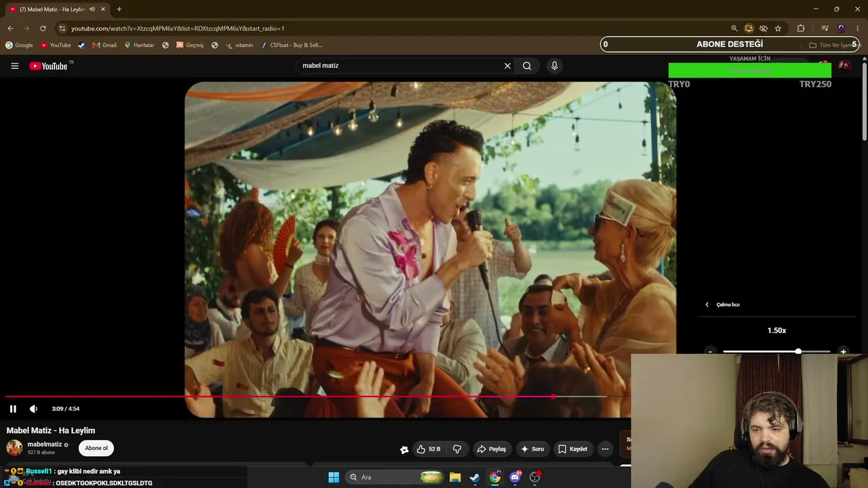The image size is (868, 488).
Task: Open more actions three-dot menu under video
Action: 605,449
